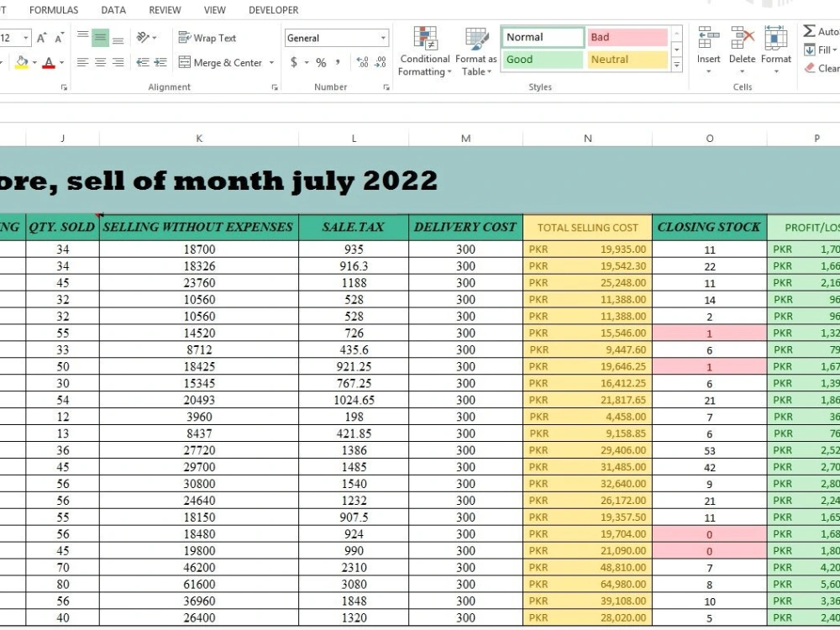Apply middle align to cell
Image resolution: width=840 pixels, height=630 pixels.
tap(100, 38)
